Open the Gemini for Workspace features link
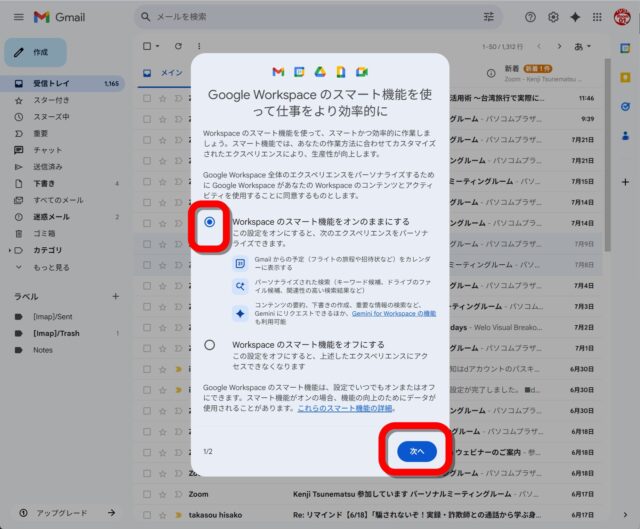 394,313
